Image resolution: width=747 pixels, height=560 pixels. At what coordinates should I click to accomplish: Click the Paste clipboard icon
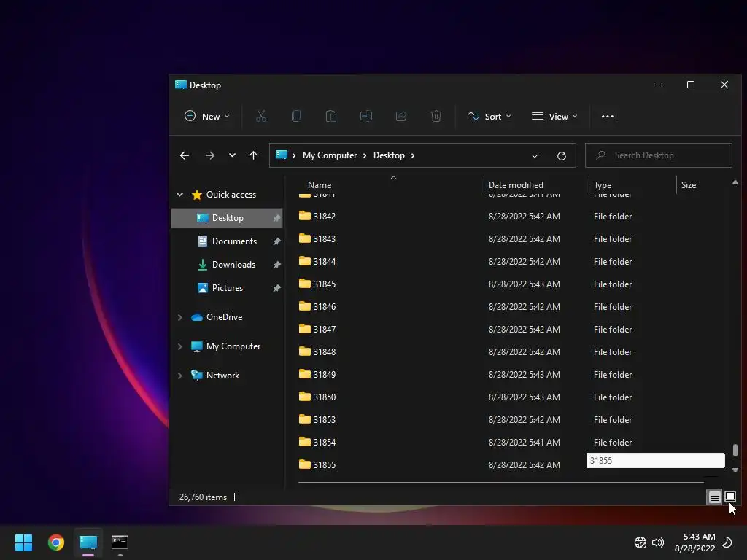(331, 116)
